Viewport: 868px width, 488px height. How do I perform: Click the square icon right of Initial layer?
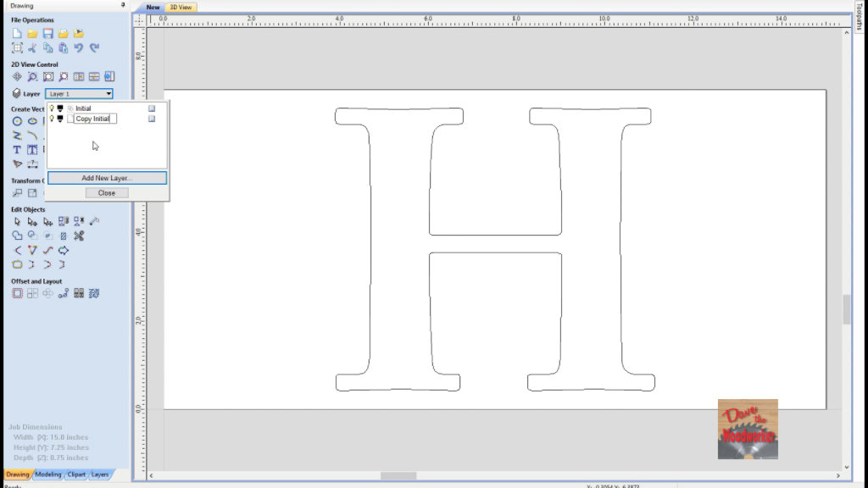tap(152, 108)
